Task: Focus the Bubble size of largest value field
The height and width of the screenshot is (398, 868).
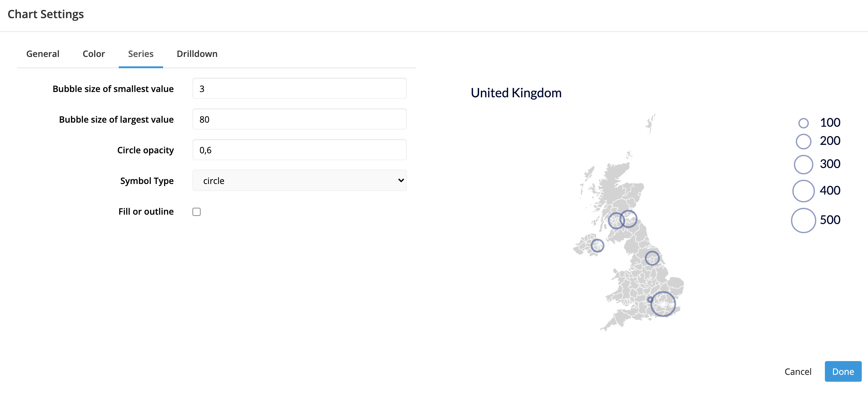Action: coord(299,120)
